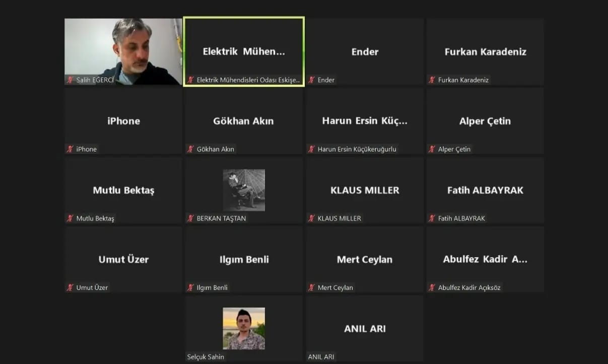Click BERKAN TAŞTAN's profile picture
Viewport: 608px width, 364px height.
click(244, 190)
